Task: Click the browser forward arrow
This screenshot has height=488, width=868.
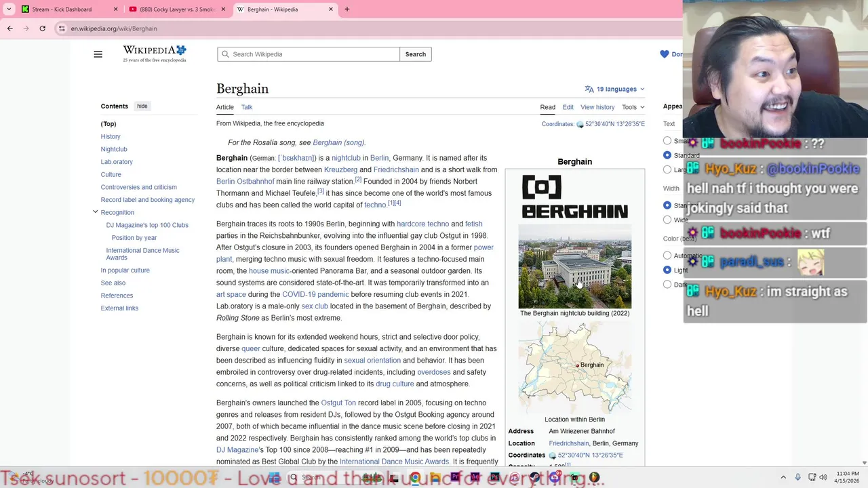Action: click(x=26, y=28)
